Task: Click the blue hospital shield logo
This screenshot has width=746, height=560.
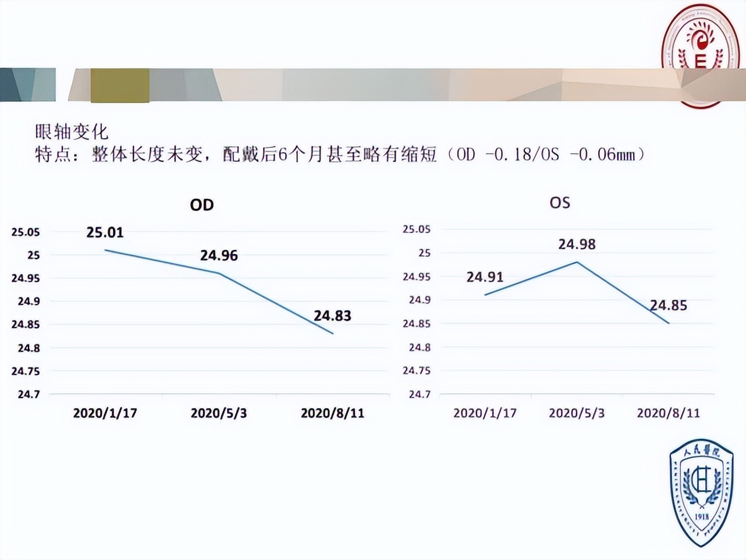Action: click(x=702, y=492)
